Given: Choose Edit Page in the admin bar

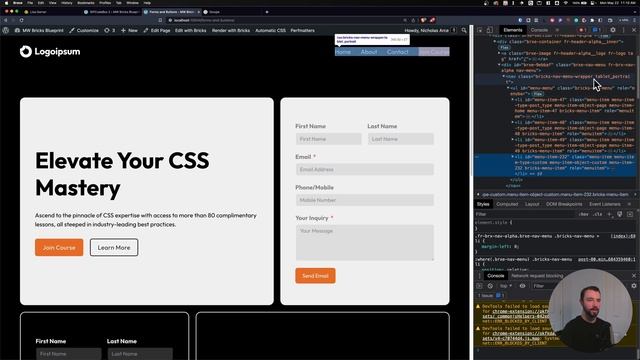Looking at the screenshot, I should (156, 30).
